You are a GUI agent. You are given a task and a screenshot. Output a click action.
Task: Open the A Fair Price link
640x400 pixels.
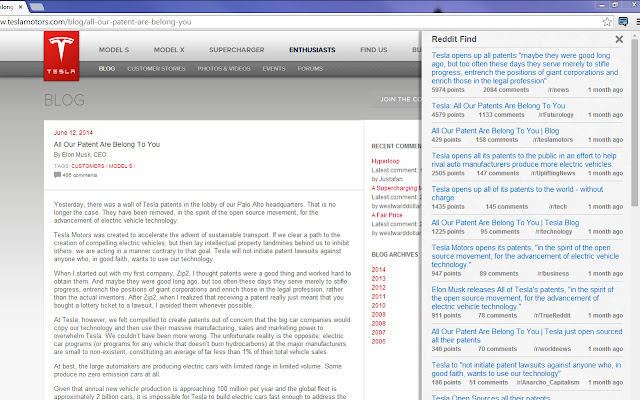pos(387,215)
